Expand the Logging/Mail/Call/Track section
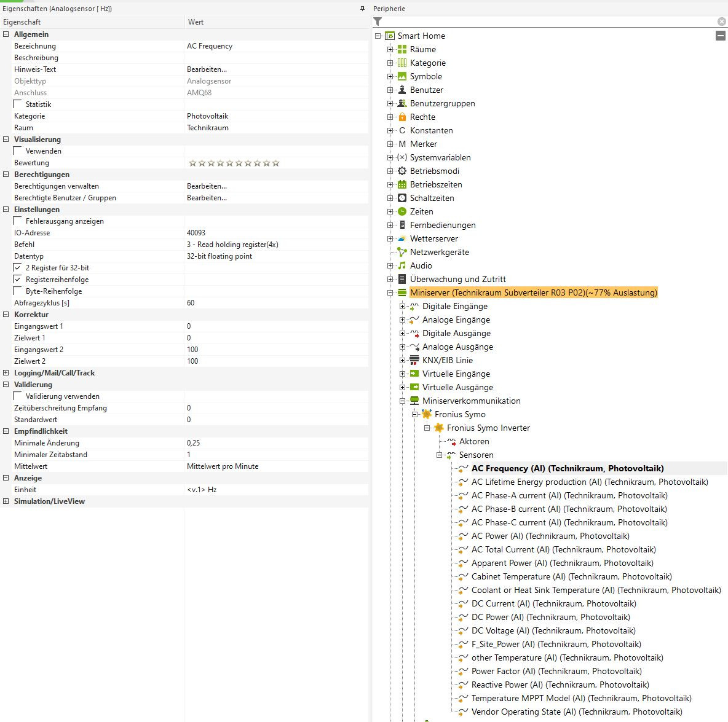728x722 pixels. (x=6, y=373)
